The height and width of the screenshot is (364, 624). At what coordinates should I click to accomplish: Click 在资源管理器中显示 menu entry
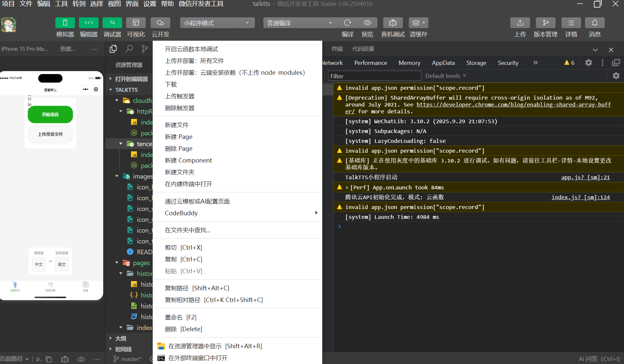pyautogui.click(x=237, y=346)
